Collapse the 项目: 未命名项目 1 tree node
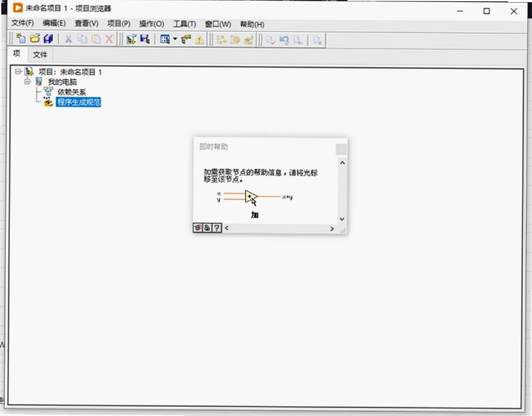The image size is (532, 416). 18,71
